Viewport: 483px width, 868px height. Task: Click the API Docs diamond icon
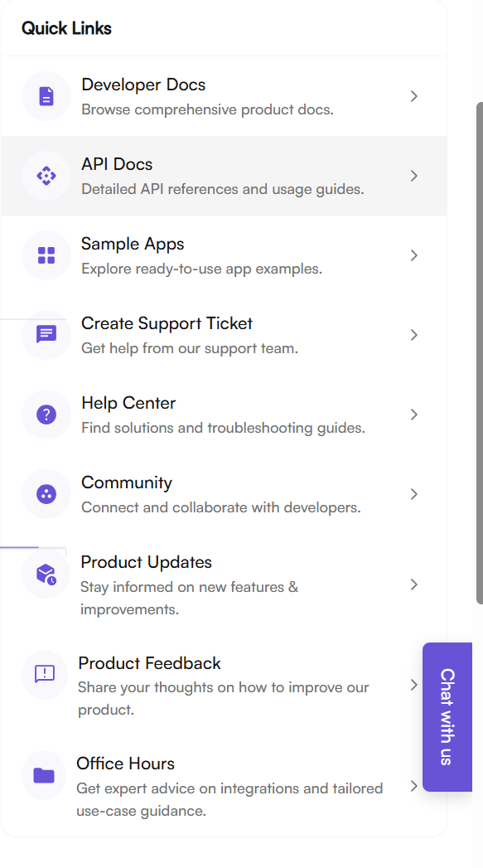[x=46, y=176]
